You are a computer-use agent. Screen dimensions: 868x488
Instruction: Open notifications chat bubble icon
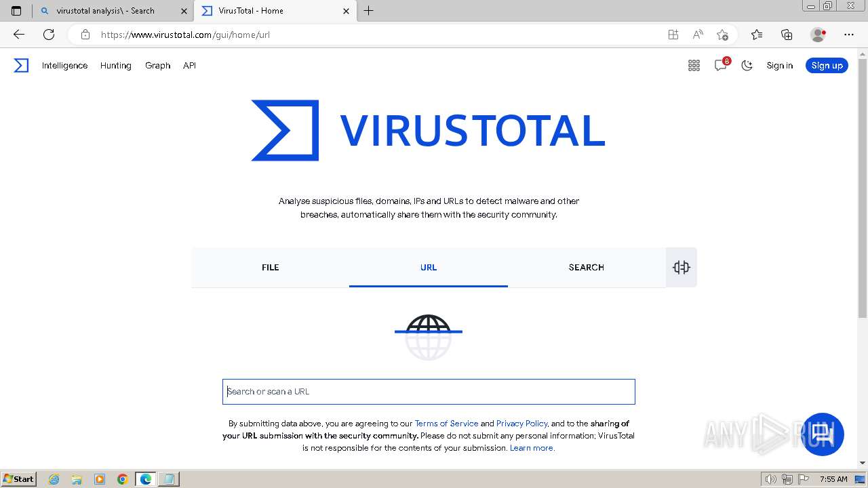pyautogui.click(x=721, y=65)
